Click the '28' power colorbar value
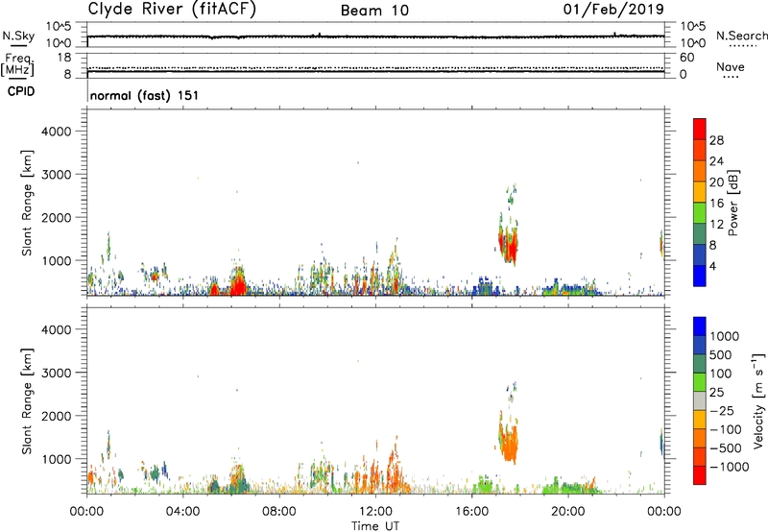This screenshot has height=532, width=768. pyautogui.click(x=716, y=140)
